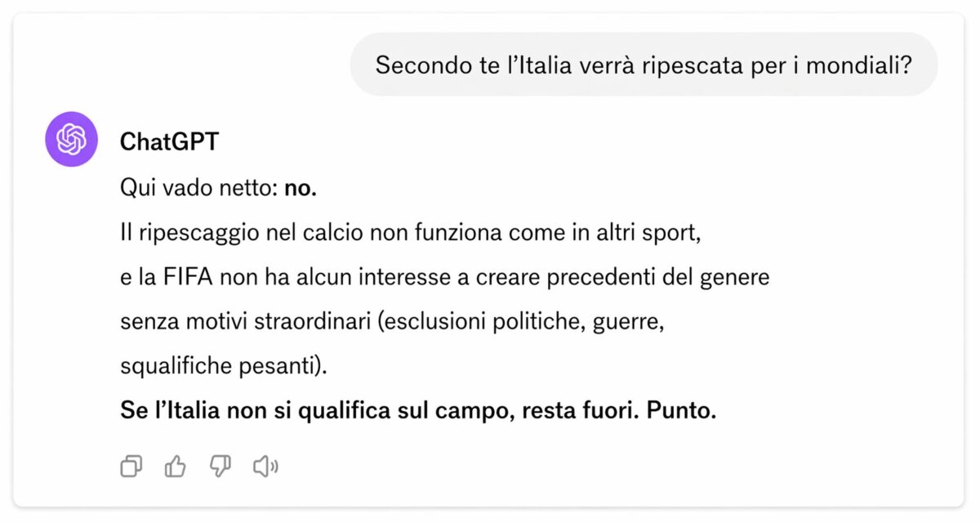Read the response aloud via speaker icon

coord(265,465)
